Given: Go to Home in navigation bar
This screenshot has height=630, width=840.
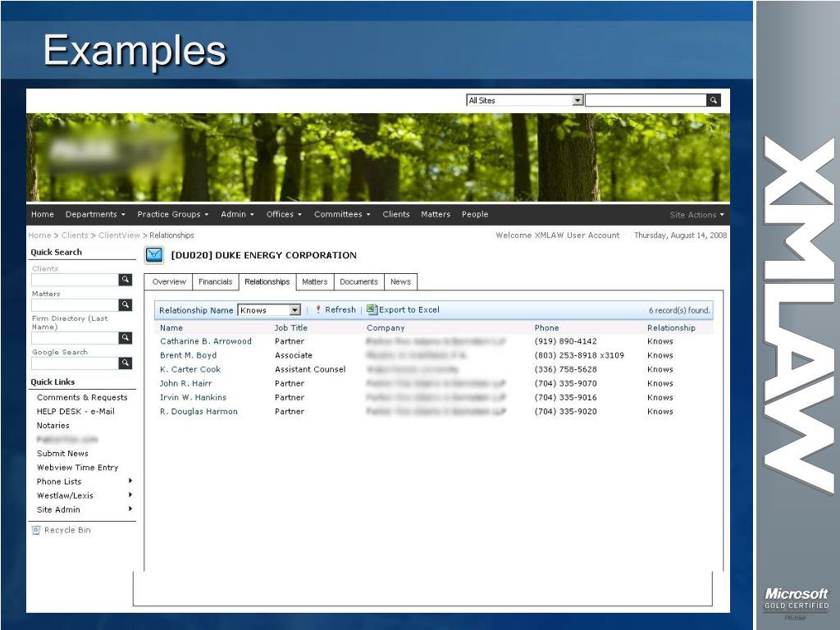Looking at the screenshot, I should point(43,214).
